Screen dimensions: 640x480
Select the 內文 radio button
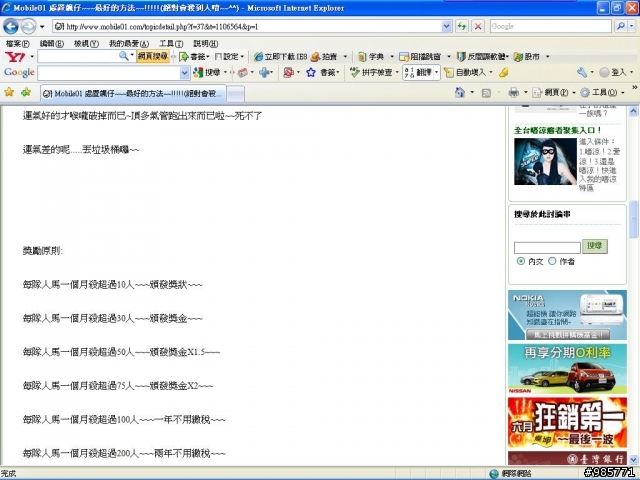[x=520, y=261]
